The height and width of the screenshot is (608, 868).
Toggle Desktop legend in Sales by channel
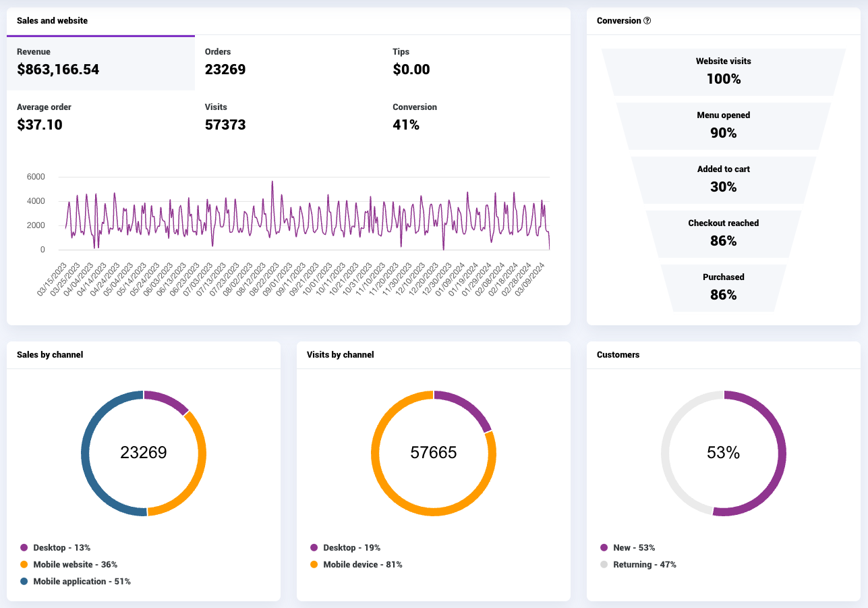(55, 548)
